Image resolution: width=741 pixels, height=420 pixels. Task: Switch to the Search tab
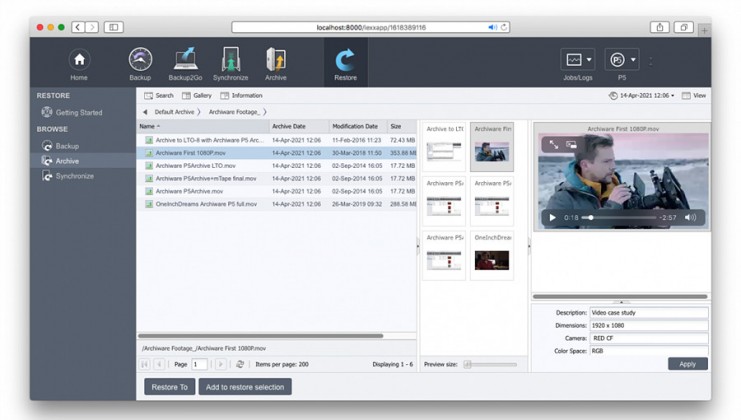pyautogui.click(x=159, y=95)
